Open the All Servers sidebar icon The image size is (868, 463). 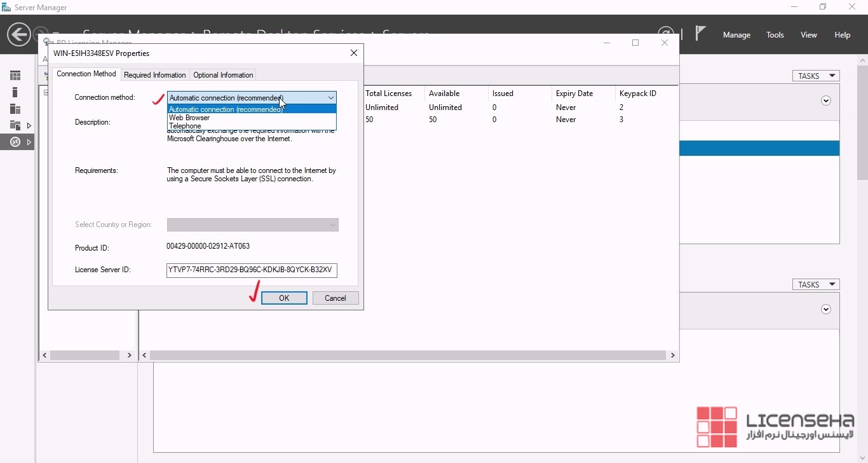tap(15, 109)
